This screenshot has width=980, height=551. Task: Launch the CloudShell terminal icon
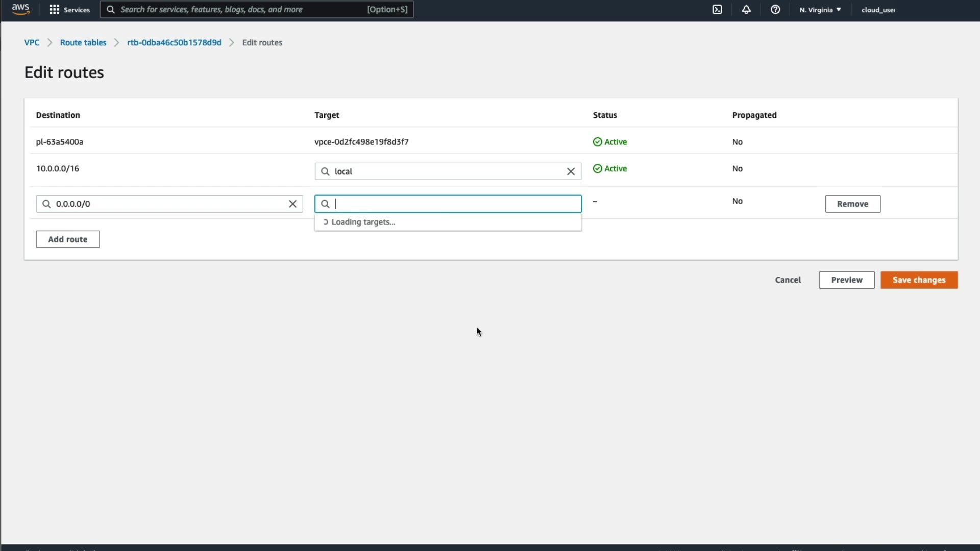click(x=717, y=10)
